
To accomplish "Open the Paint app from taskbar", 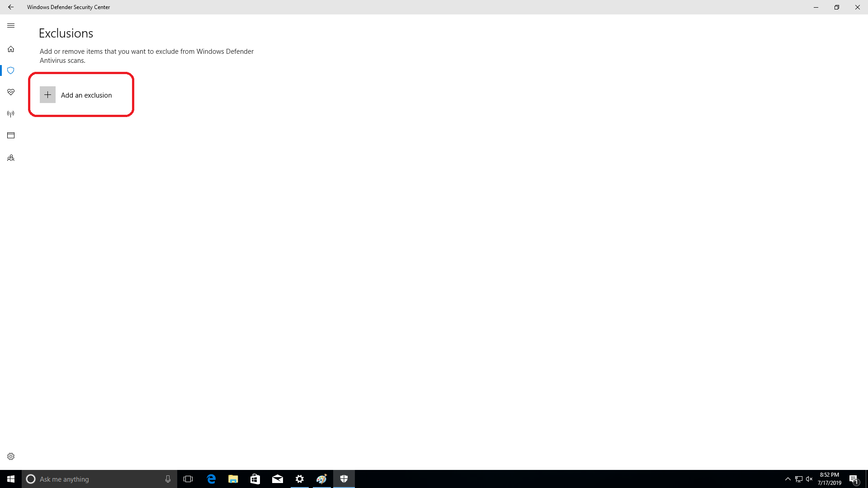I will (x=322, y=479).
